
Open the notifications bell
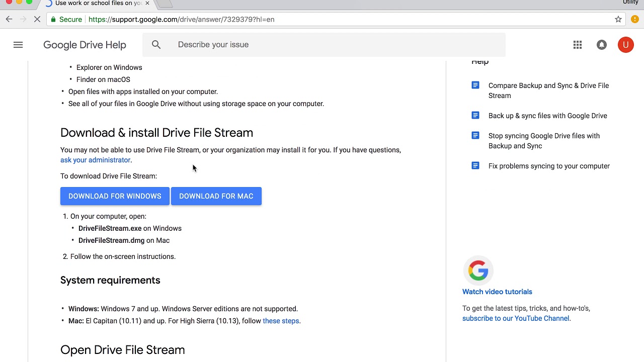[x=602, y=45]
